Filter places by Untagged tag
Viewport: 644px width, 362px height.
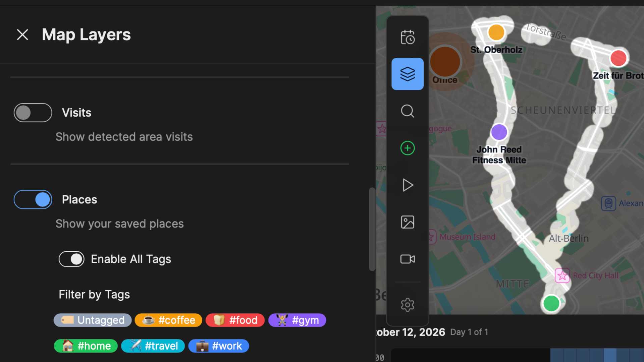93,320
